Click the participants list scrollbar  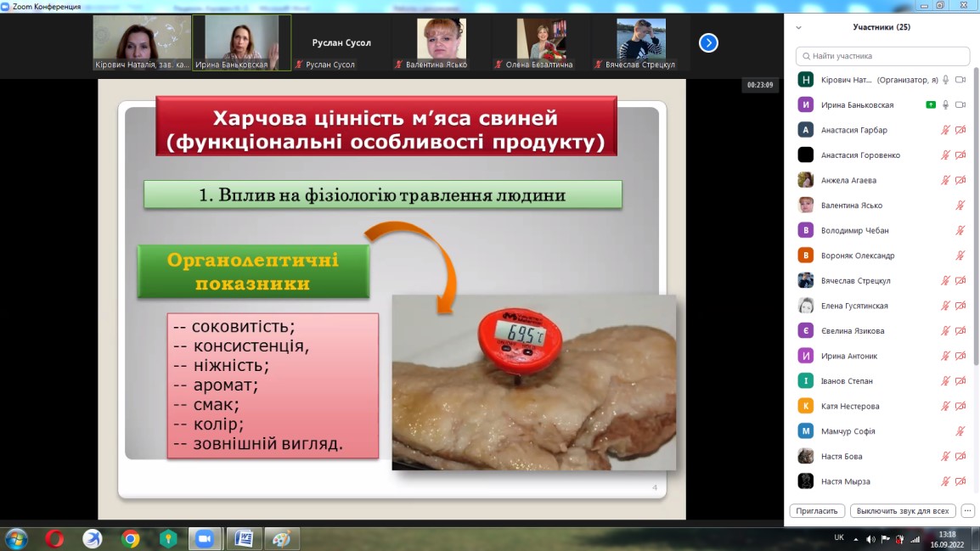click(x=976, y=212)
